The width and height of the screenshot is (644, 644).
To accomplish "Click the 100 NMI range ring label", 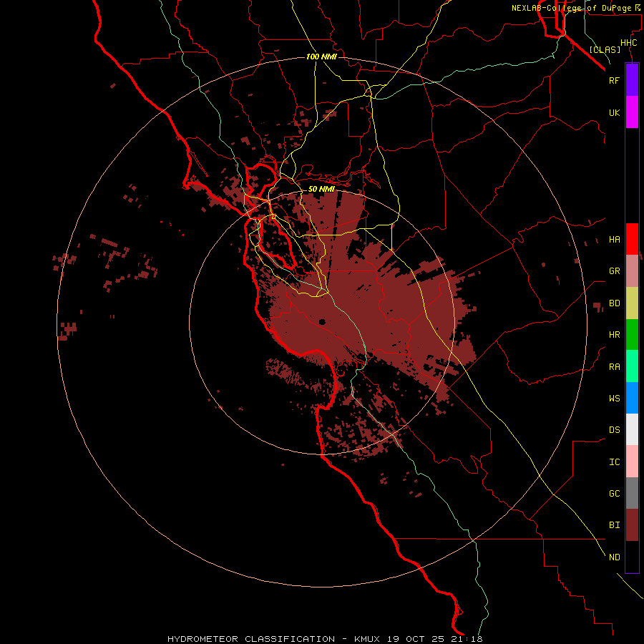I will [321, 57].
